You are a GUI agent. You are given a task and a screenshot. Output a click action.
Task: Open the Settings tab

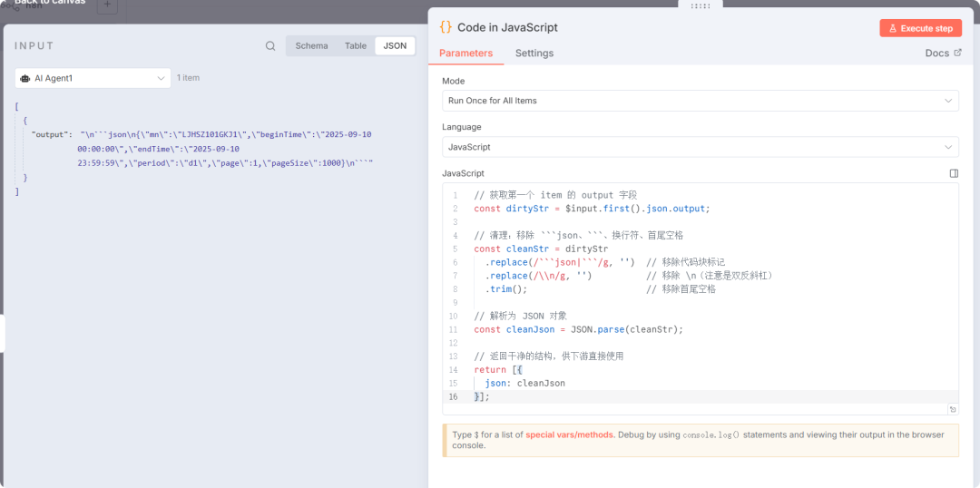click(x=534, y=54)
